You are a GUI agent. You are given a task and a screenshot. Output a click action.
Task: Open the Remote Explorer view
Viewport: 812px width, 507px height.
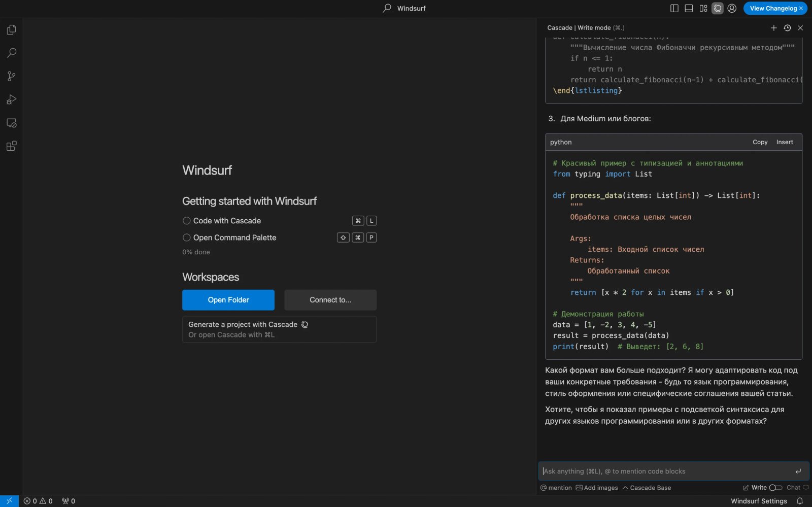tap(11, 123)
